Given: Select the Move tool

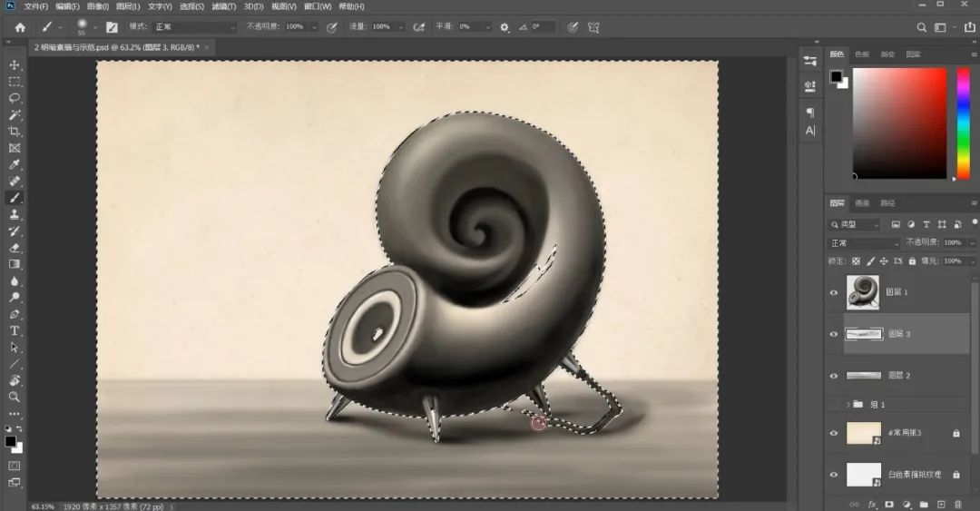Looking at the screenshot, I should [x=15, y=64].
